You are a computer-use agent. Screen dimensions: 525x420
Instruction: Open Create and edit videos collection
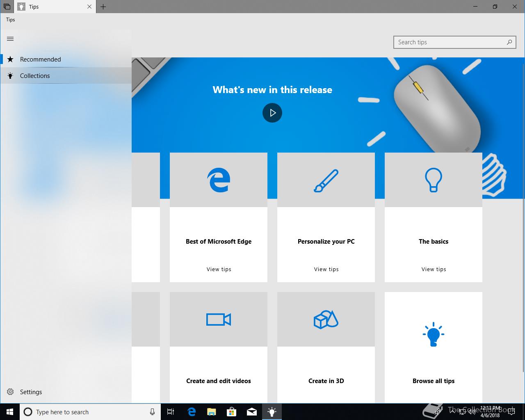pyautogui.click(x=219, y=381)
